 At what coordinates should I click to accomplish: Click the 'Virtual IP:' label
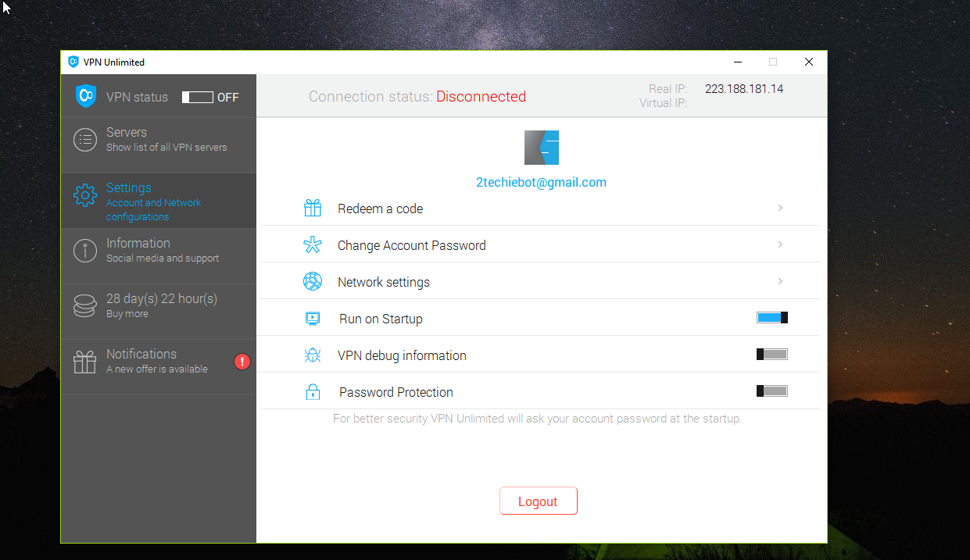[x=663, y=103]
